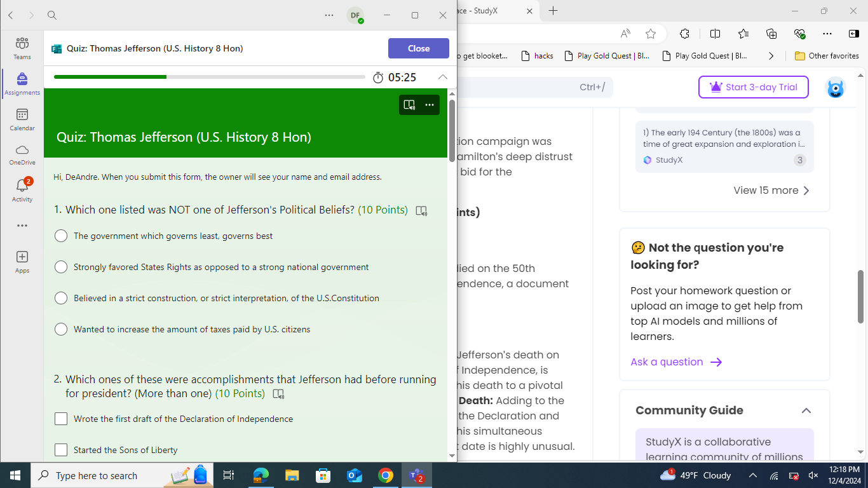This screenshot has height=488, width=868.
Task: Show hidden system tray icons
Action: (753, 475)
